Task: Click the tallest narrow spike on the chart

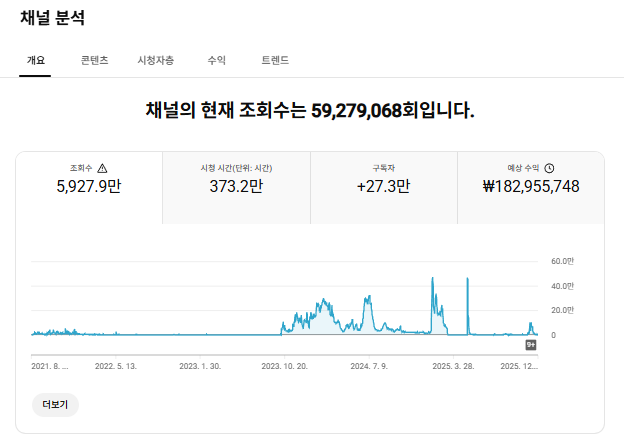Action: point(468,281)
